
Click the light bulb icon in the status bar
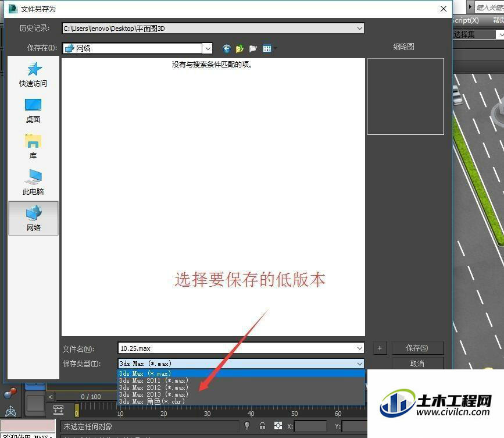(247, 426)
